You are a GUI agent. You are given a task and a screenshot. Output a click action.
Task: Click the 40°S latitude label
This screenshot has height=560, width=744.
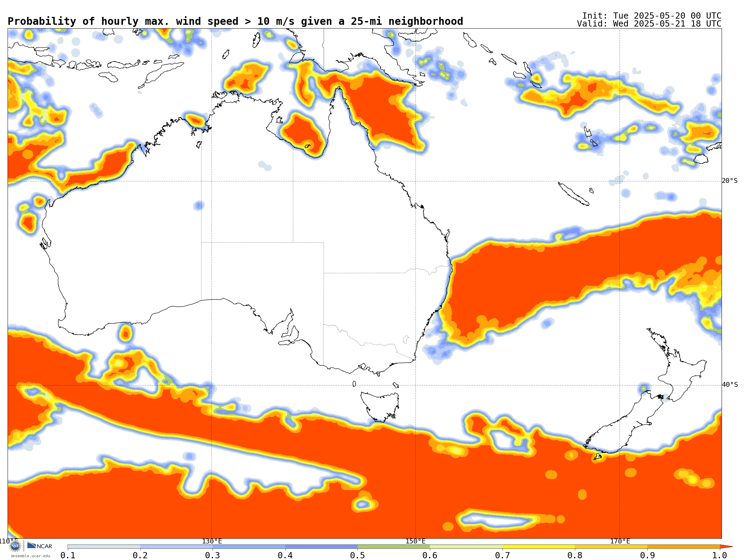tap(730, 385)
